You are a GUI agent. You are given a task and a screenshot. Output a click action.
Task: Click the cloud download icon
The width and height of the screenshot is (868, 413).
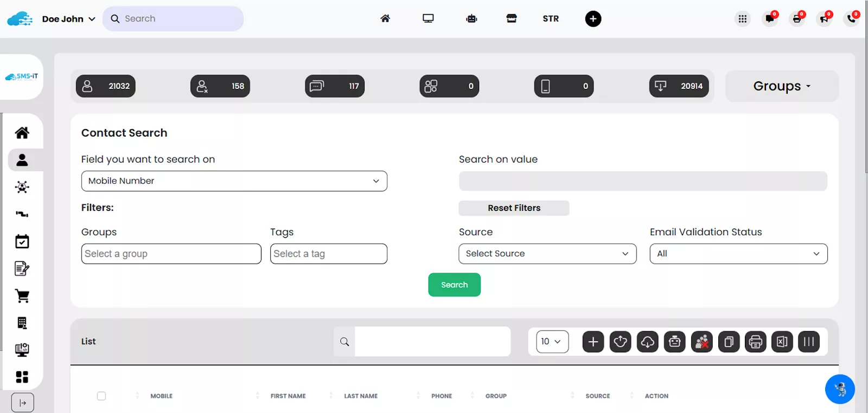point(647,341)
